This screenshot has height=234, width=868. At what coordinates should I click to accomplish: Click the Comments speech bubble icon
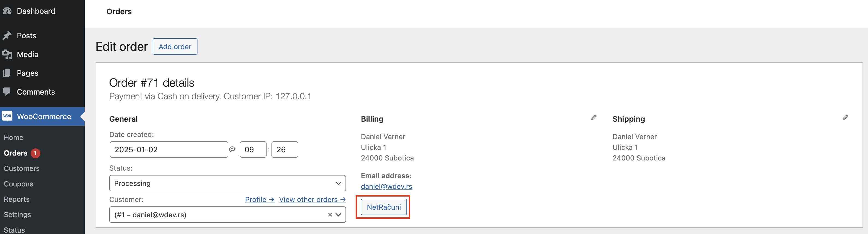7,92
